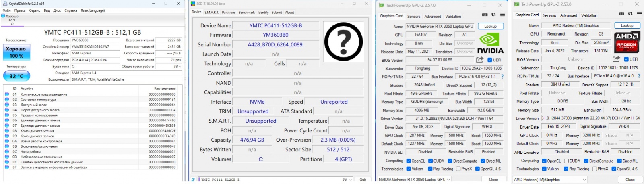This screenshot has height=184, width=644.
Task: Click the Lookup button in NVIDIA GPU-Z
Action: [x=490, y=26]
